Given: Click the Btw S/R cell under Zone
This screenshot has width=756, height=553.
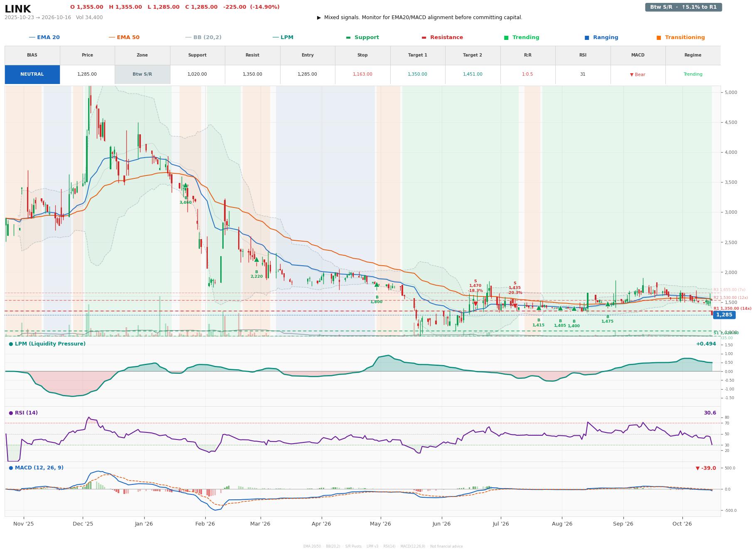Looking at the screenshot, I should point(142,74).
